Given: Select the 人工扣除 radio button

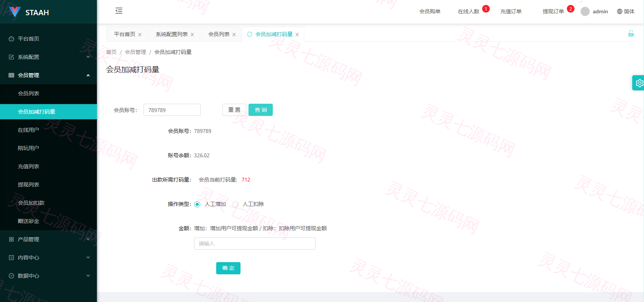Looking at the screenshot, I should pos(235,204).
